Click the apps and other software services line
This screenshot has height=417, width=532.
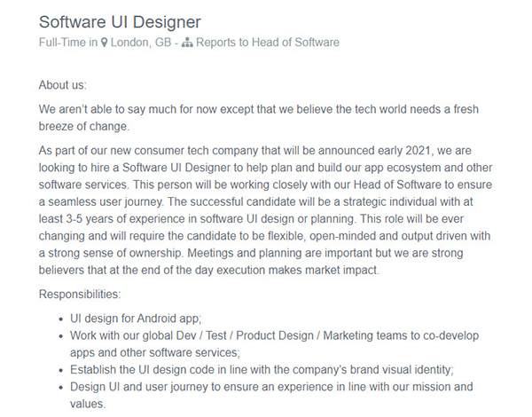(155, 352)
